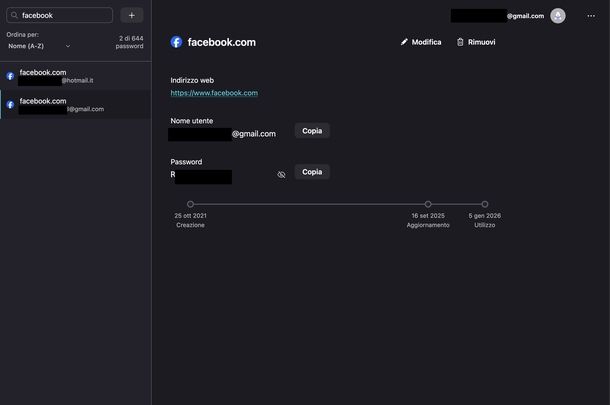Click the add new password plus button

pyautogui.click(x=131, y=15)
